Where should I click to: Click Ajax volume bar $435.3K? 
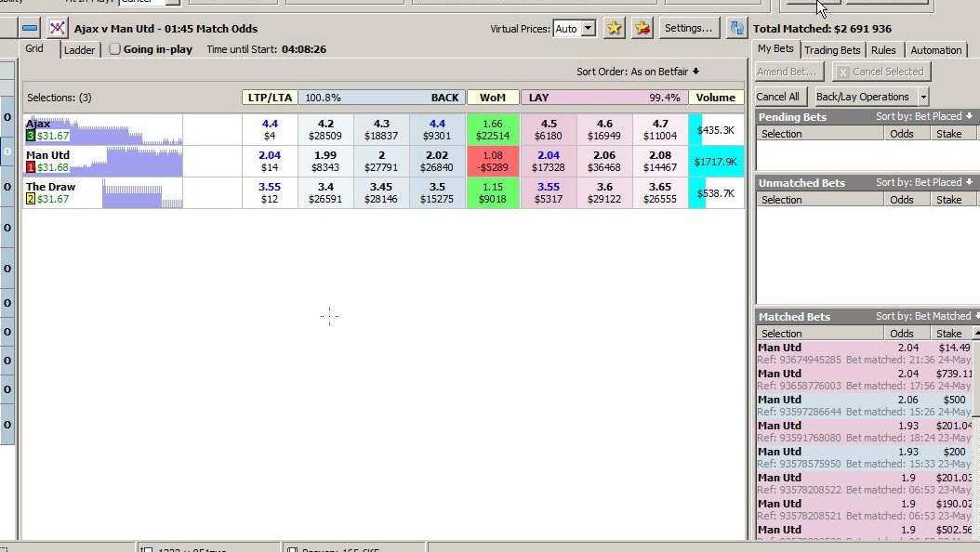716,129
